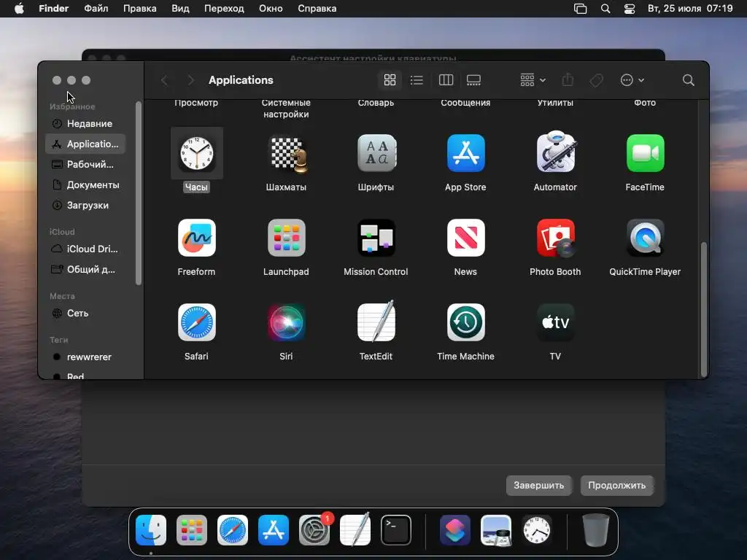Open TextEdit in Applications folder
Viewport: 747px width, 560px height.
(376, 322)
